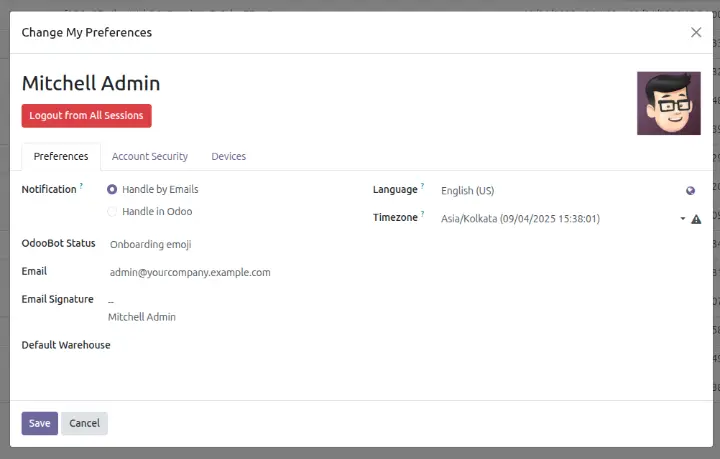Switch to the Account Security tab

click(x=149, y=156)
